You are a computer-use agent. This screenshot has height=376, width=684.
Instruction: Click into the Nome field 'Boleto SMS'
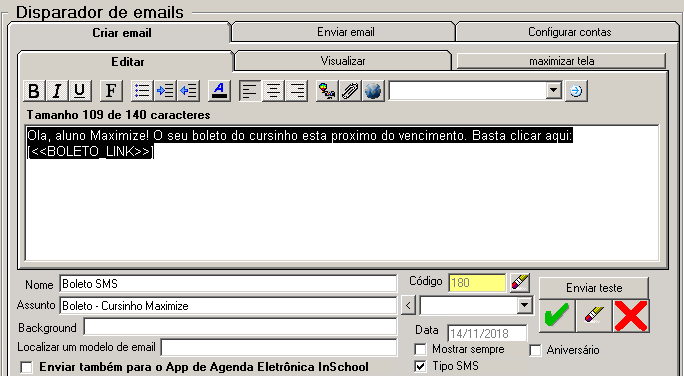[x=228, y=284]
